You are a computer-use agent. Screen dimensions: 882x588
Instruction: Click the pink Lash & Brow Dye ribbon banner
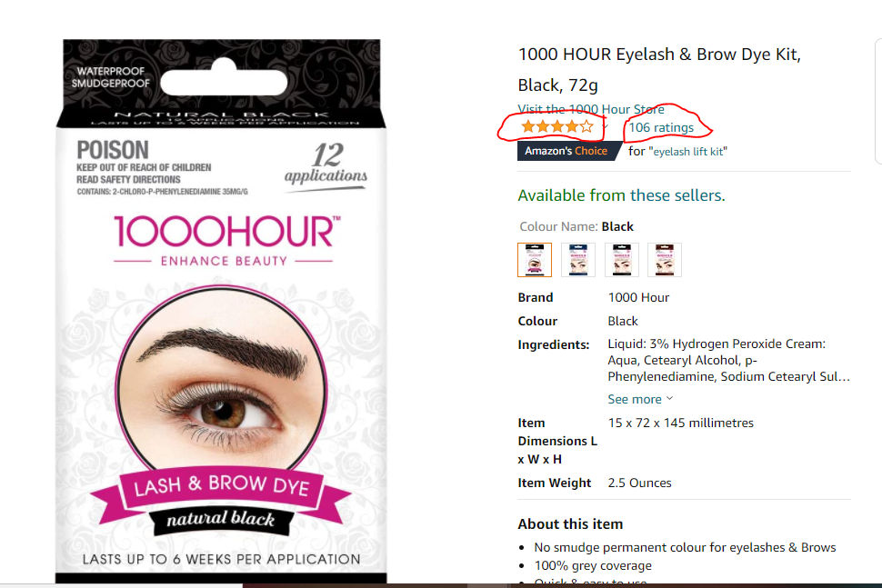[220, 487]
